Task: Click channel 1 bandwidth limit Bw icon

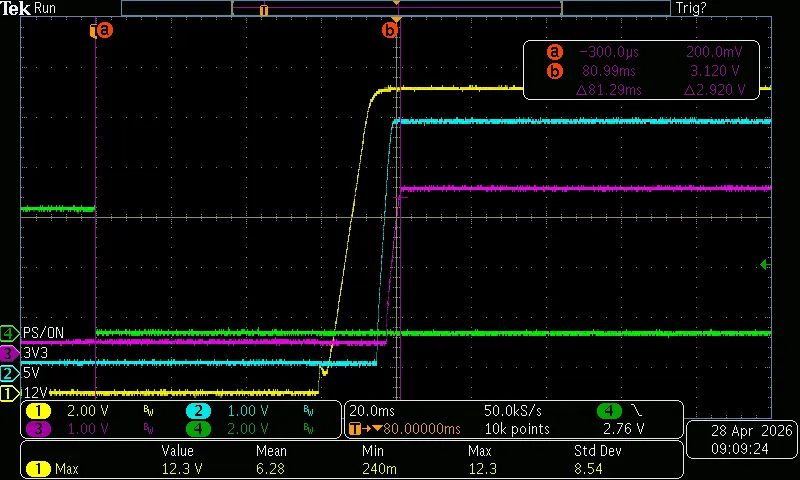Action: [148, 411]
